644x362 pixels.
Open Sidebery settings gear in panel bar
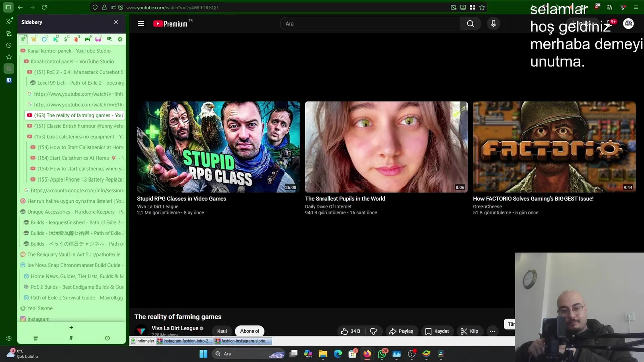click(120, 39)
